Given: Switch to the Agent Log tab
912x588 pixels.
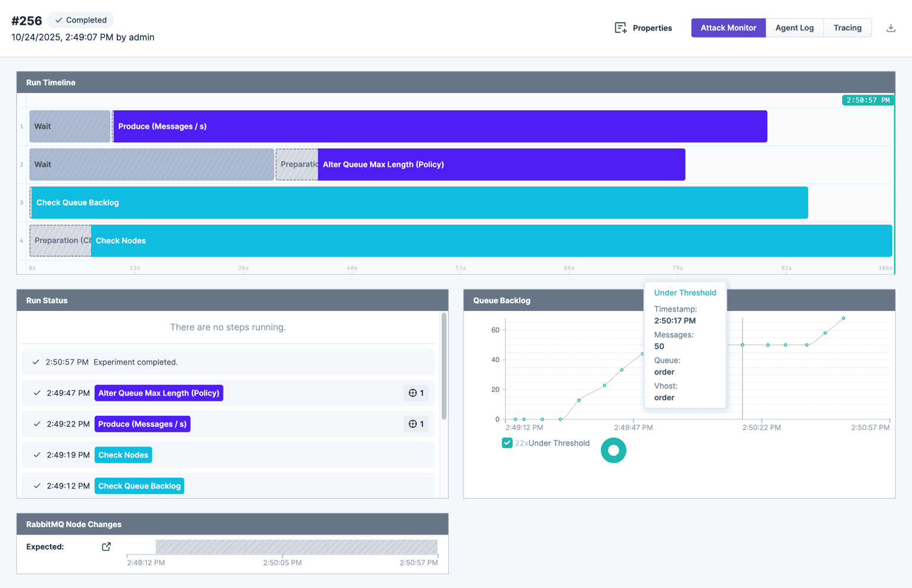Looking at the screenshot, I should coord(794,27).
